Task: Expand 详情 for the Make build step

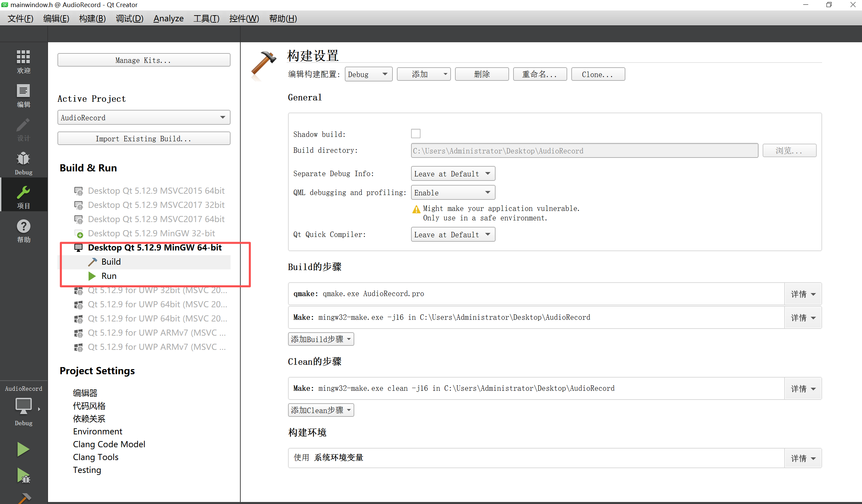Action: 803,318
